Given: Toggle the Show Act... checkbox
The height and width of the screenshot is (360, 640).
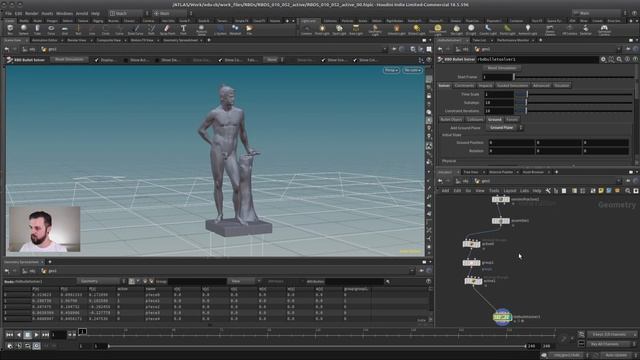Looking at the screenshot, I should (x=126, y=60).
